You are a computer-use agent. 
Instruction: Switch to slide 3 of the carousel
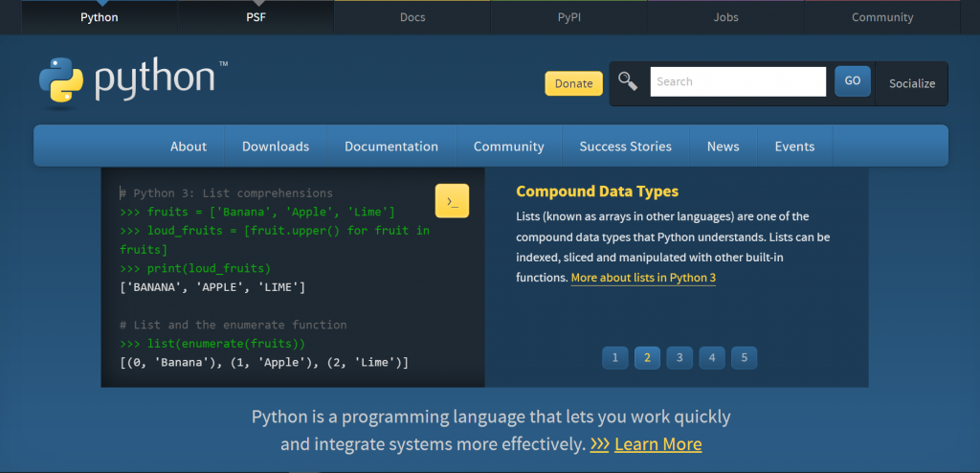(x=679, y=358)
